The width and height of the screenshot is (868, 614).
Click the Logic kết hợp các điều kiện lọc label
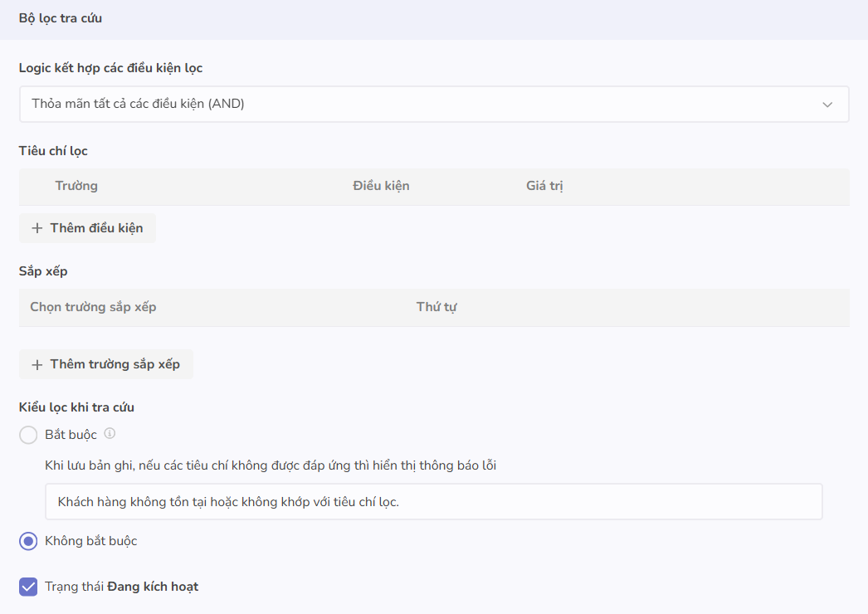pos(110,68)
